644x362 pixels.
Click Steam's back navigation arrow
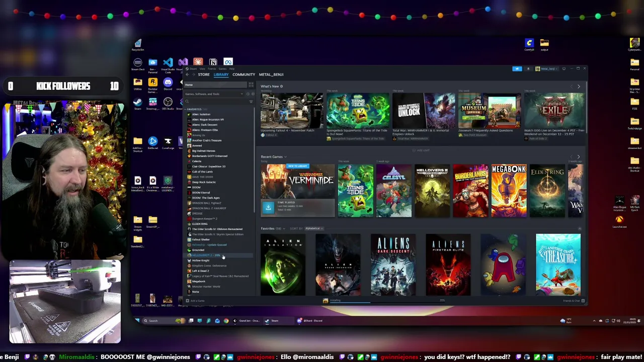[187, 74]
